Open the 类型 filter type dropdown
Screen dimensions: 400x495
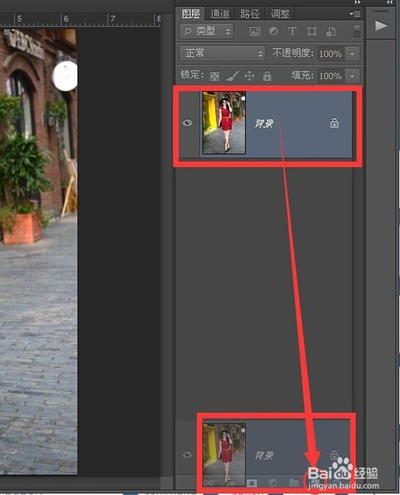[207, 31]
